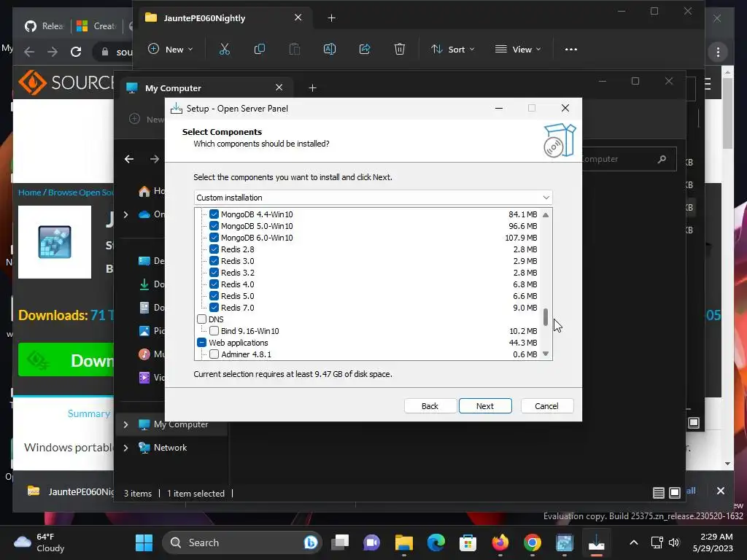Check the DNS component group
The height and width of the screenshot is (560, 747).
coord(201,319)
